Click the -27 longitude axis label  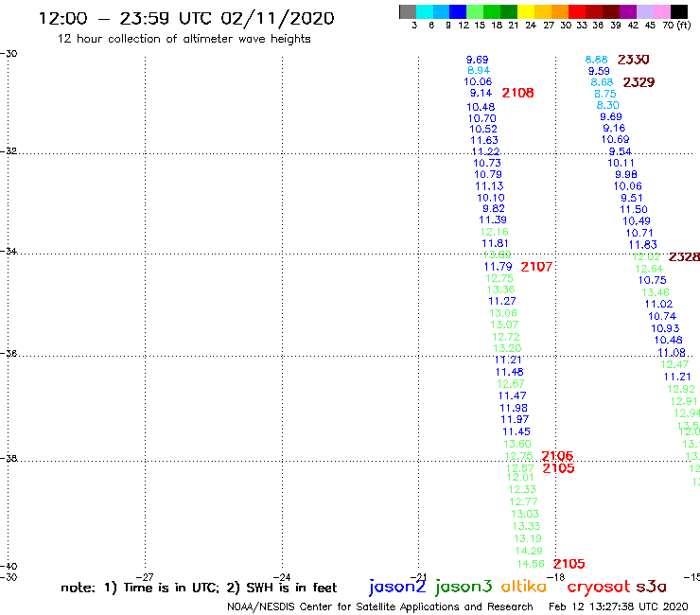(145, 577)
